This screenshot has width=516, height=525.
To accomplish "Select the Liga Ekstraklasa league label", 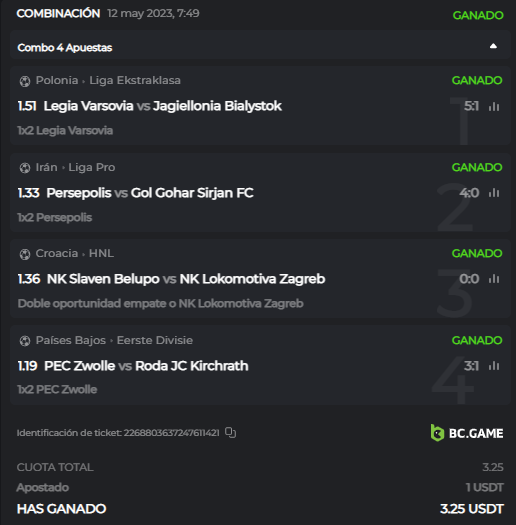I will click(x=135, y=80).
